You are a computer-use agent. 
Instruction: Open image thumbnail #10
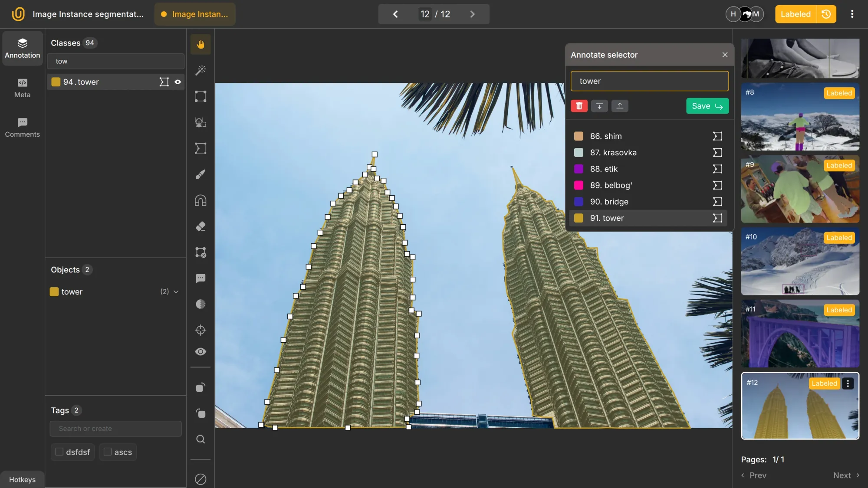[x=799, y=262]
